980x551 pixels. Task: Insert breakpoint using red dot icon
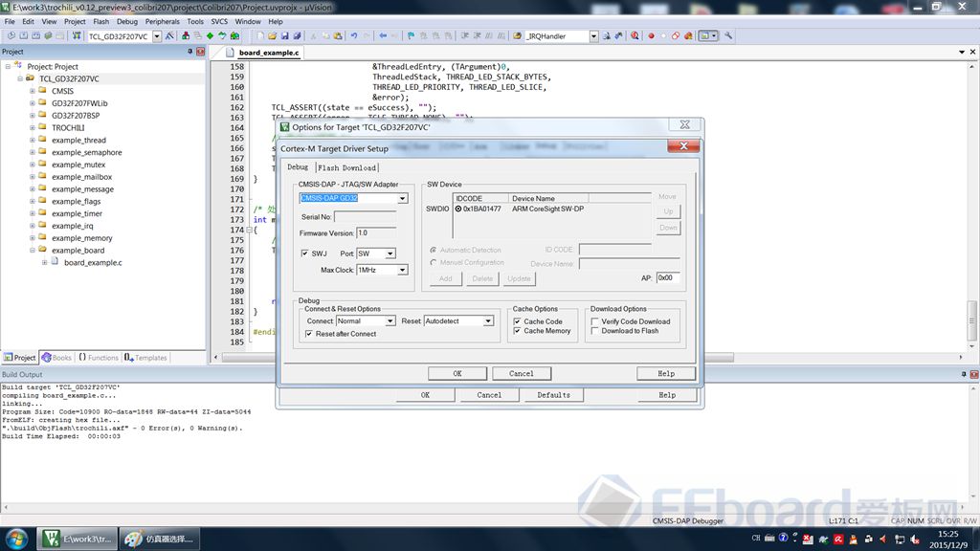click(x=652, y=36)
